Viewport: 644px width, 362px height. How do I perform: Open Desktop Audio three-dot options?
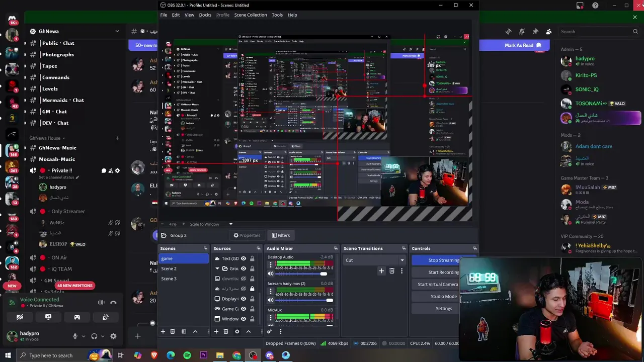click(x=271, y=265)
